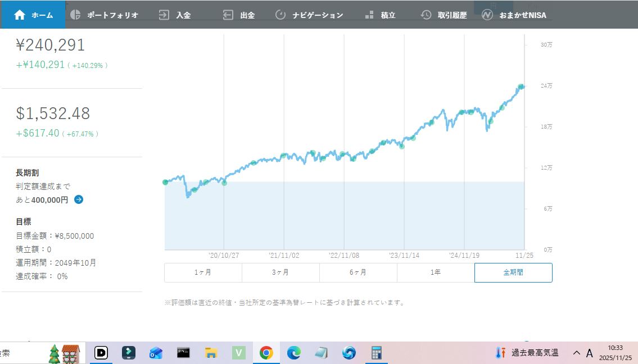Expand hidden system tray icons chevron
This screenshot has width=638, height=364.
pos(576,353)
